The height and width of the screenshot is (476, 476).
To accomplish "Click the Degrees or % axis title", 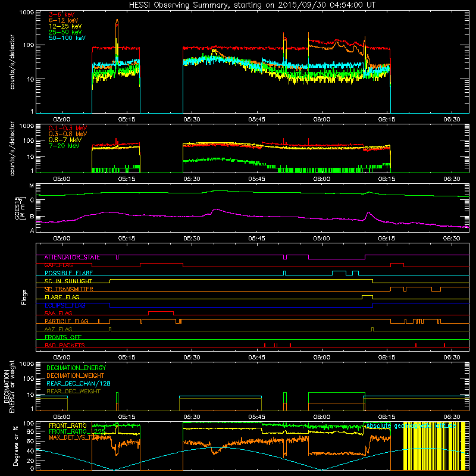I will [x=15, y=446].
